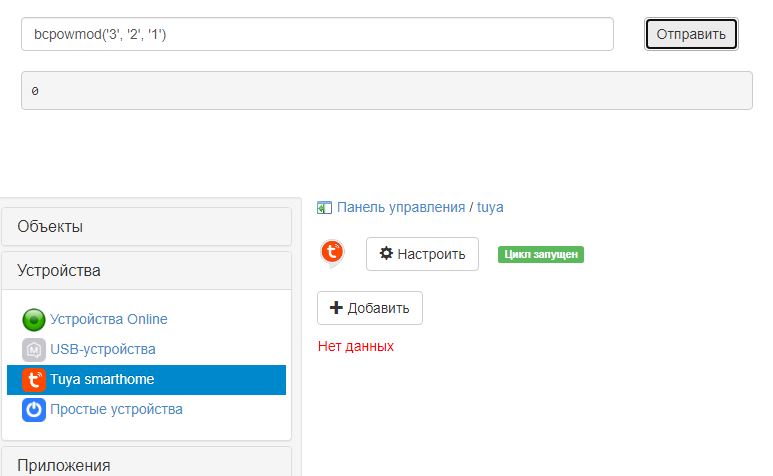
Task: Click the green Устройства Online icon
Action: pos(34,320)
